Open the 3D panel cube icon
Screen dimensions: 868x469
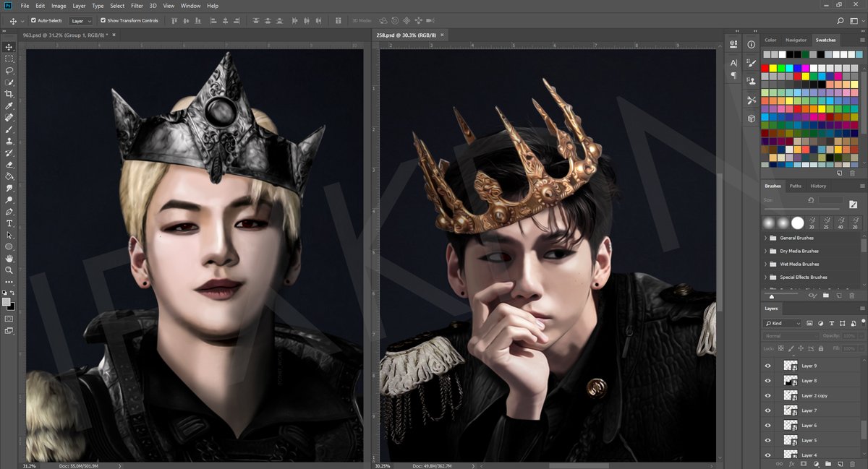[751, 118]
